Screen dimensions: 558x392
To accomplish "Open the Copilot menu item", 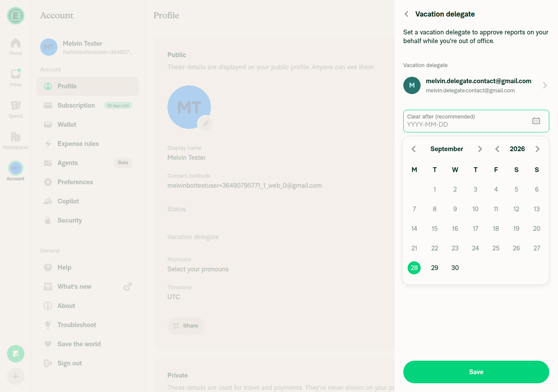I will 88,201.
